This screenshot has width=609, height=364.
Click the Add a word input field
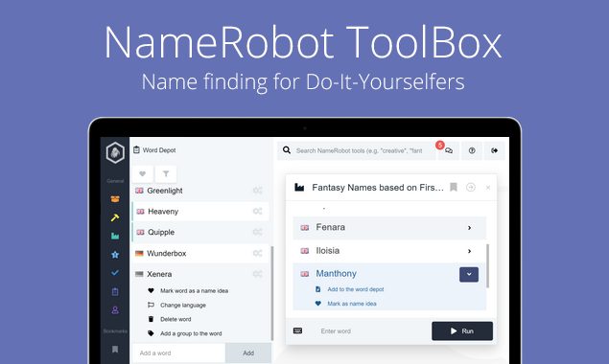[178, 353]
